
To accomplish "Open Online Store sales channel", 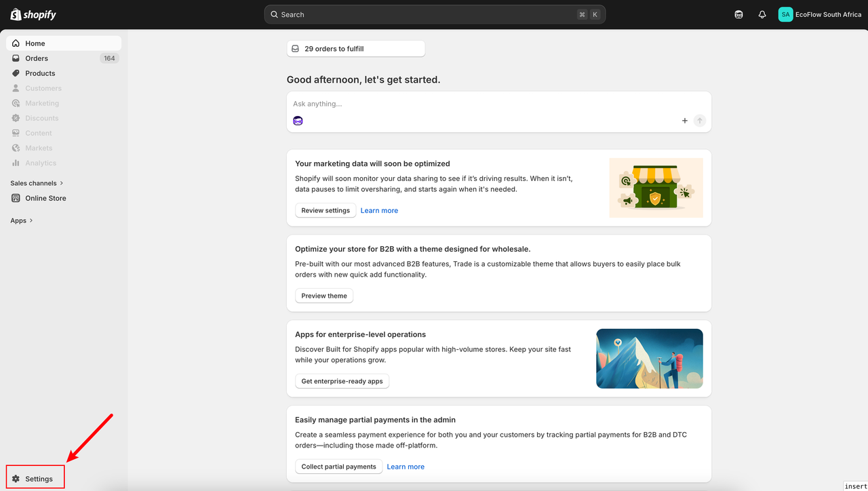I will pyautogui.click(x=45, y=198).
